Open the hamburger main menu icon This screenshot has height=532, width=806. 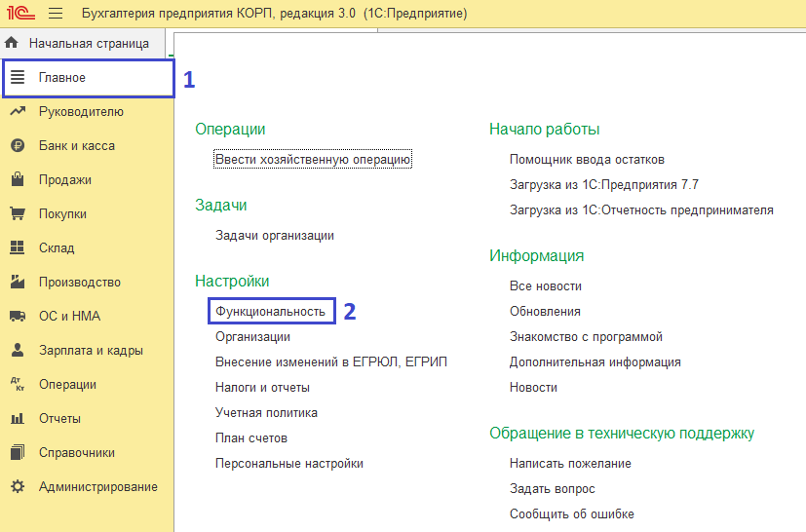[55, 14]
